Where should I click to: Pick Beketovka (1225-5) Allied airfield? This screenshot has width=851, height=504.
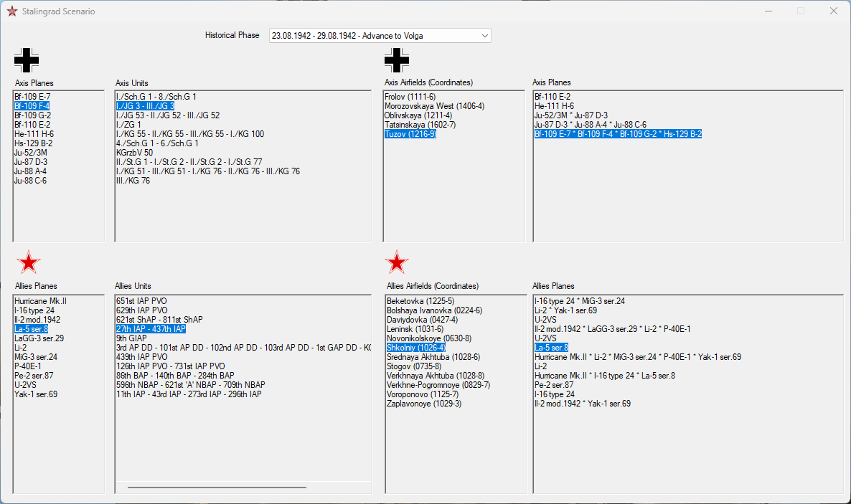point(420,301)
